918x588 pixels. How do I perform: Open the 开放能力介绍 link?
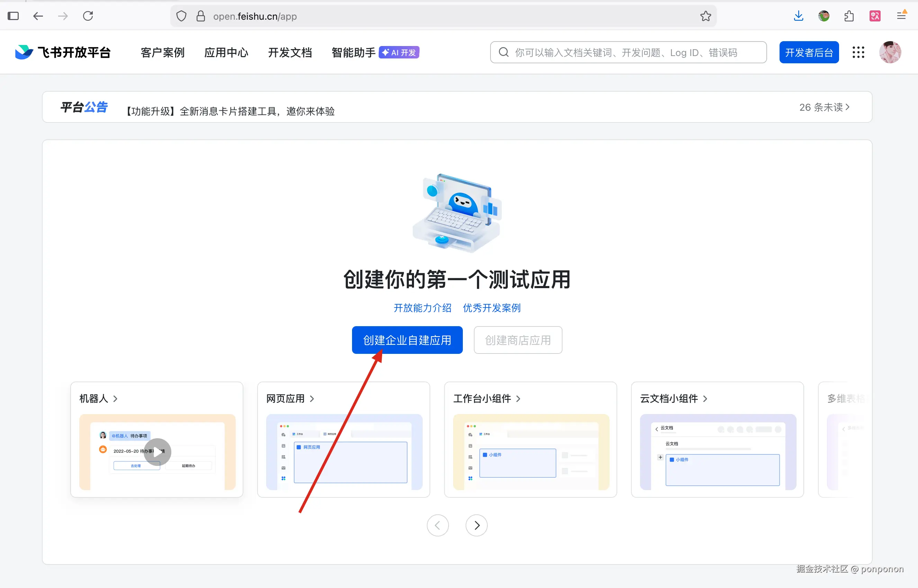423,308
